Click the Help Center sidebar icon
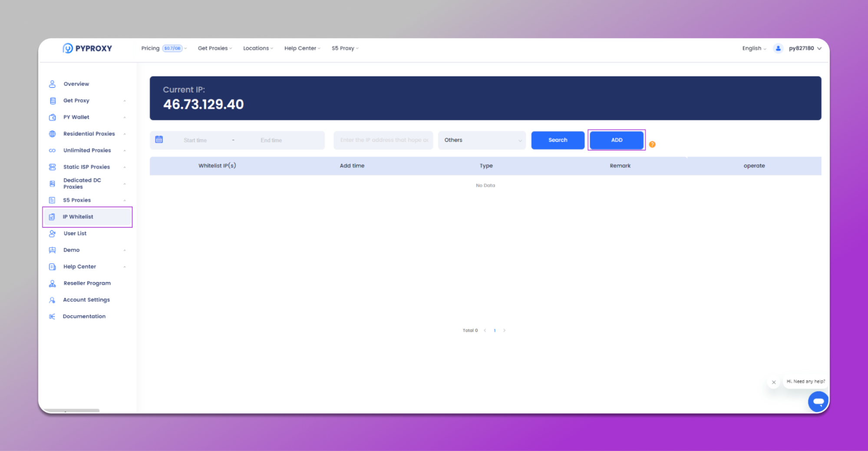 [x=53, y=267]
